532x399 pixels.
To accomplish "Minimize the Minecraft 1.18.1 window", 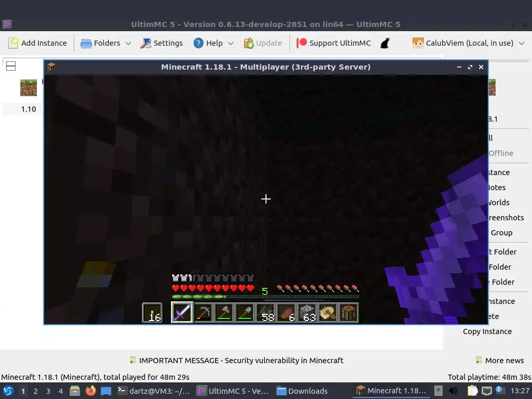I will click(x=459, y=67).
